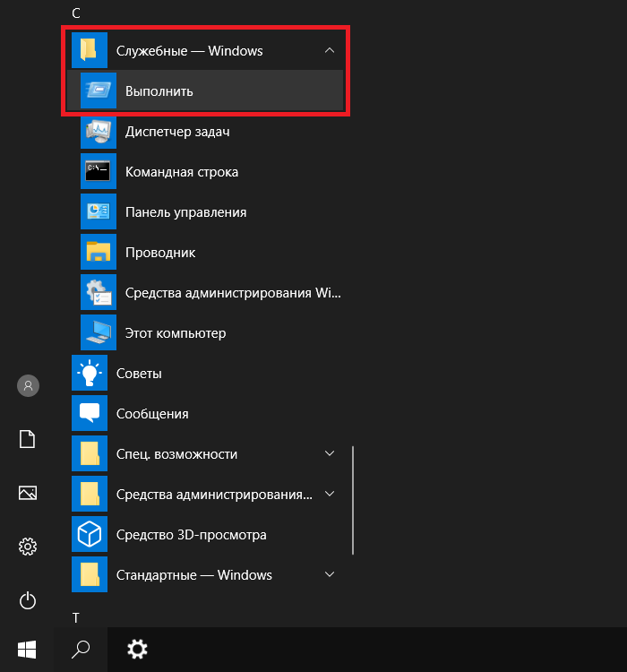Select the Средство 3D-просмотра label
The width and height of the screenshot is (627, 672).
[191, 535]
